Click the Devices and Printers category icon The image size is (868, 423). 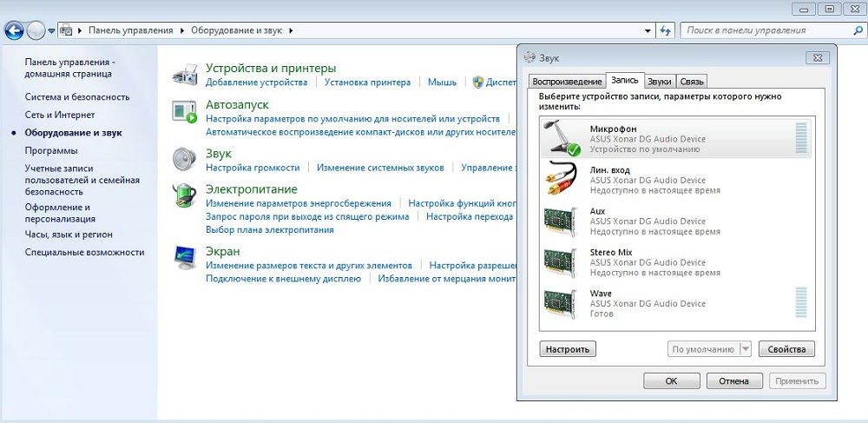pos(185,73)
